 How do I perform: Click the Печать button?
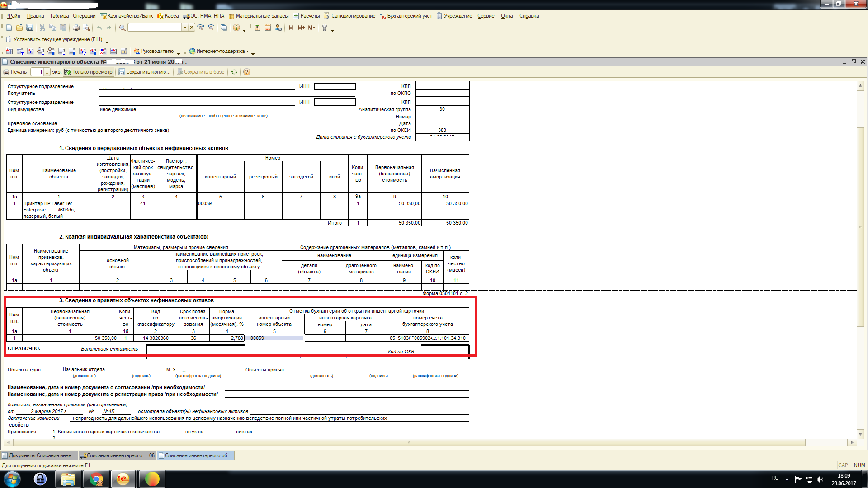pyautogui.click(x=15, y=72)
